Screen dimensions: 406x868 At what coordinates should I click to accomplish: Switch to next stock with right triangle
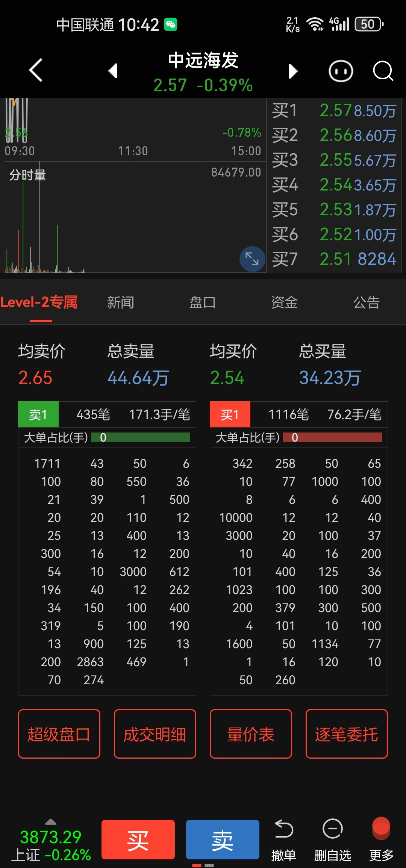pos(293,71)
